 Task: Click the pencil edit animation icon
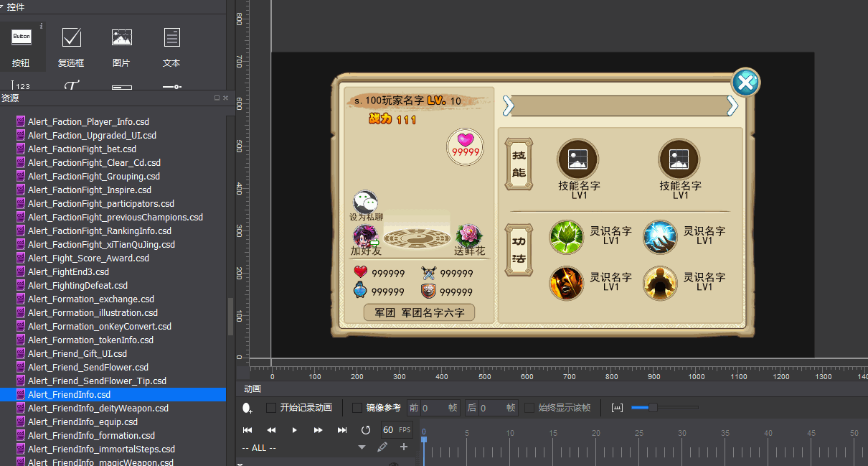click(x=382, y=447)
